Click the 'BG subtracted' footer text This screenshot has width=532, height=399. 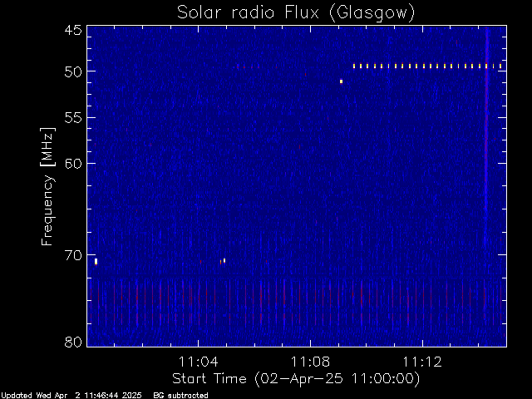pyautogui.click(x=180, y=396)
